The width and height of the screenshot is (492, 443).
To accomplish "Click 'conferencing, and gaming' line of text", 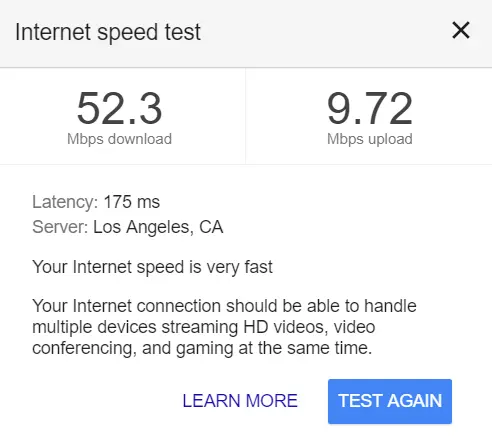I will pos(202,348).
